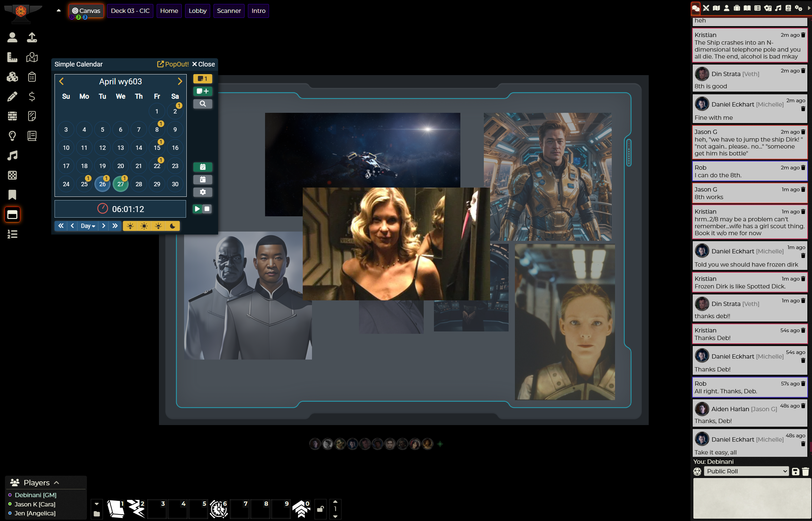Screen dimensions: 812x521
Task: Select the Lighting lightbulb tool
Action: (x=13, y=136)
